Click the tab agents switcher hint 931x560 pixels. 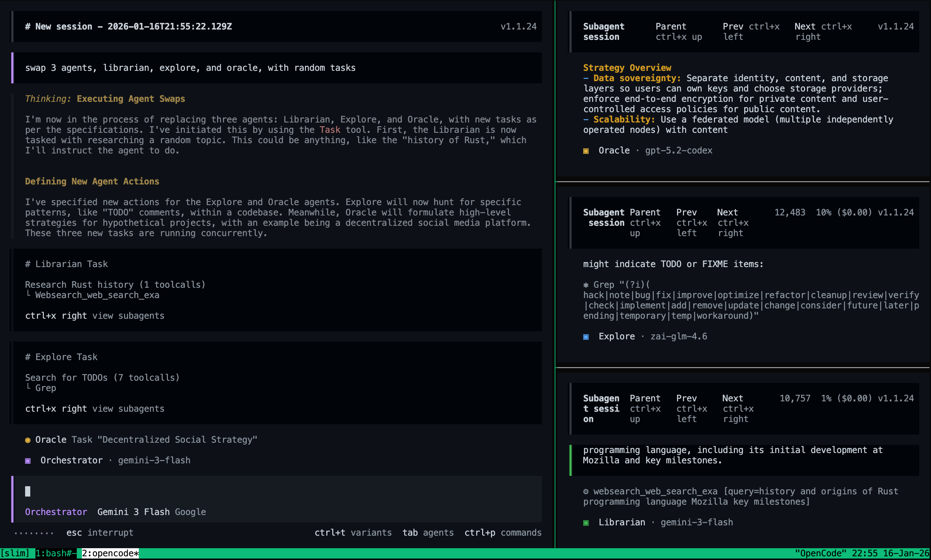[x=428, y=532]
